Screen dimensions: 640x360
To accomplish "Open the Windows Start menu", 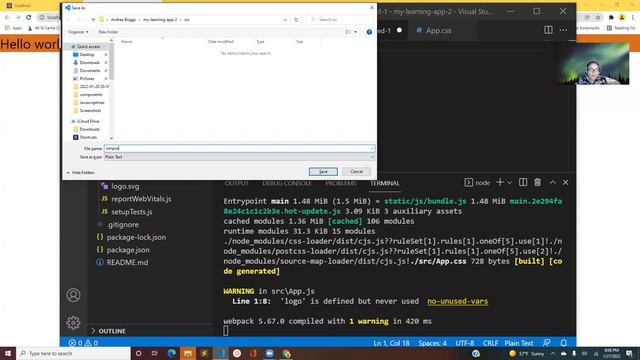I will [8, 353].
